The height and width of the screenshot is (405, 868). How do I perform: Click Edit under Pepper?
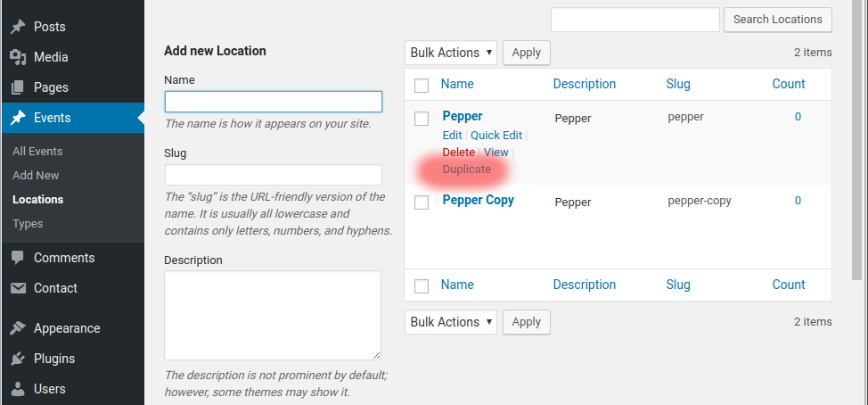click(x=452, y=136)
